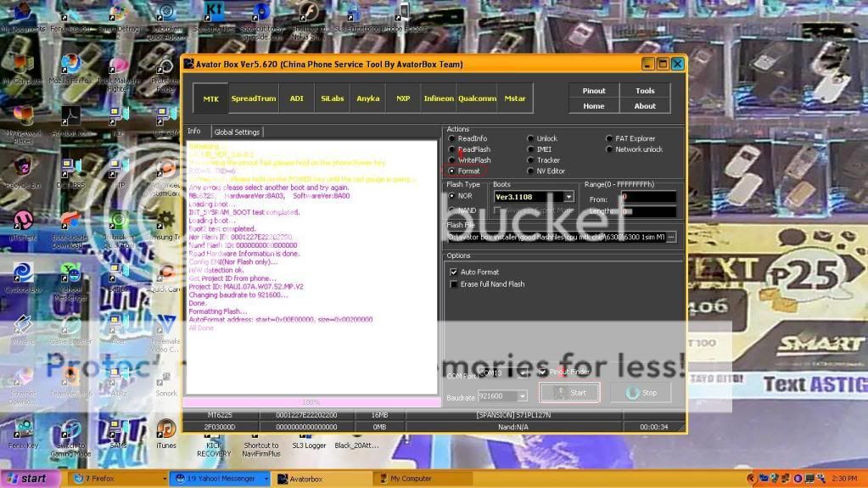This screenshot has height=488, width=868.
Task: Click the browse button beside the flash file path
Action: [671, 238]
